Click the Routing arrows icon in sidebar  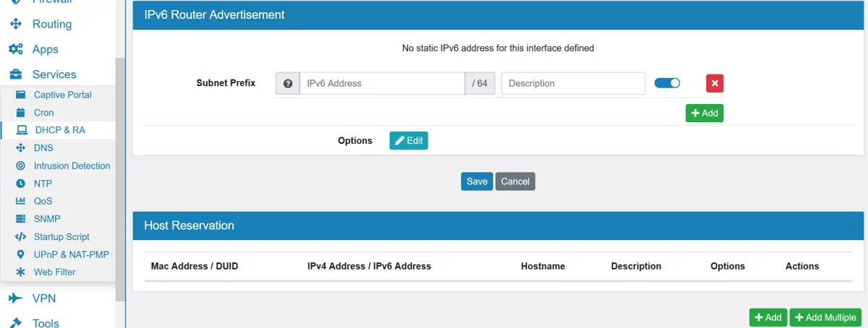(x=15, y=24)
